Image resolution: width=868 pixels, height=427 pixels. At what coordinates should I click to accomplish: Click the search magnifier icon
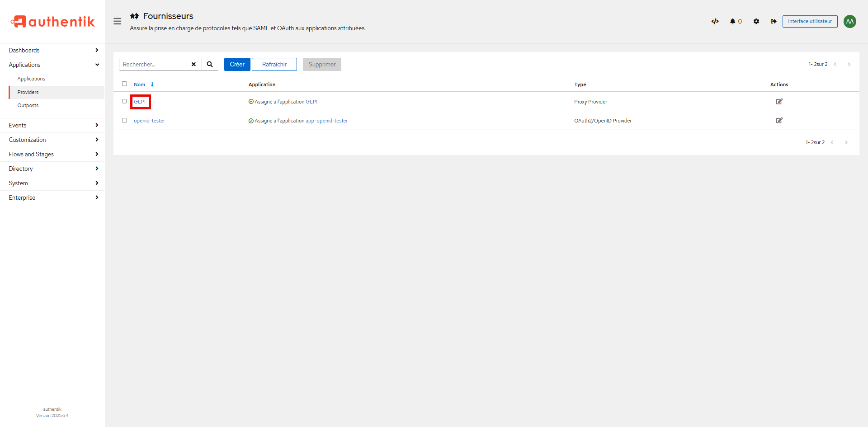click(210, 64)
